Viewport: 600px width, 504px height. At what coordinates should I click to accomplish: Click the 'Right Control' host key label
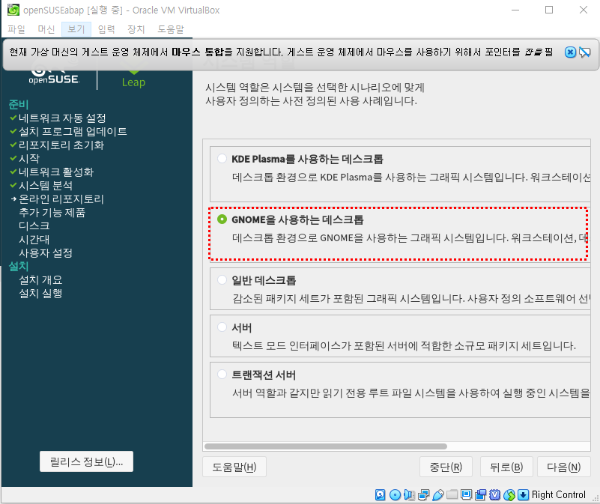558,495
